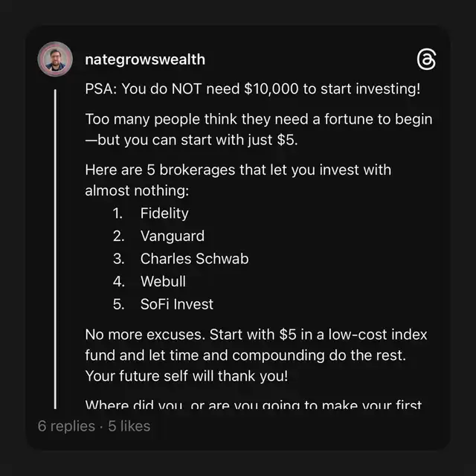Select Vanguard in the brokerage list
The image size is (476, 476).
[x=172, y=237]
